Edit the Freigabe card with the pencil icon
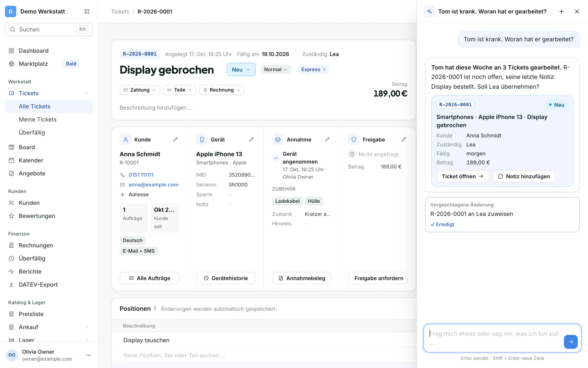Image resolution: width=588 pixels, height=368 pixels. [x=404, y=139]
